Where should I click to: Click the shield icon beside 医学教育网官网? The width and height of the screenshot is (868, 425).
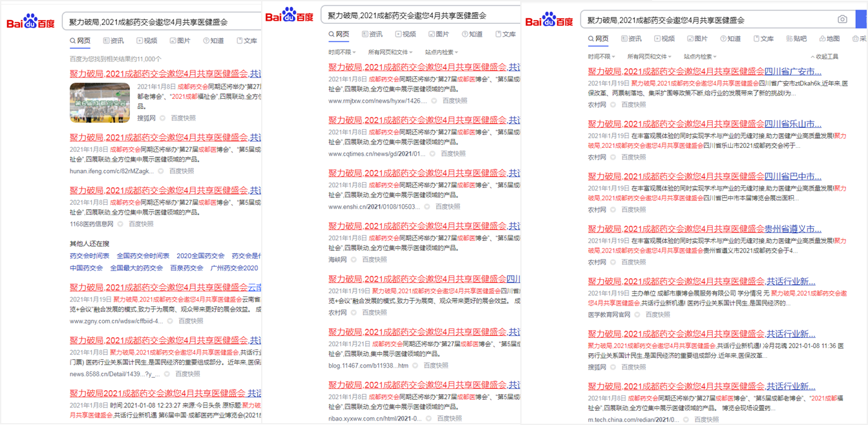coord(637,315)
